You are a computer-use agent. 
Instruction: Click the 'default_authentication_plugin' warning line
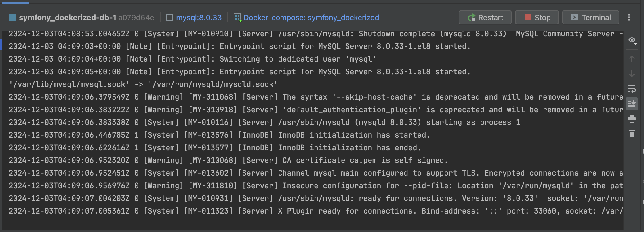(316, 110)
